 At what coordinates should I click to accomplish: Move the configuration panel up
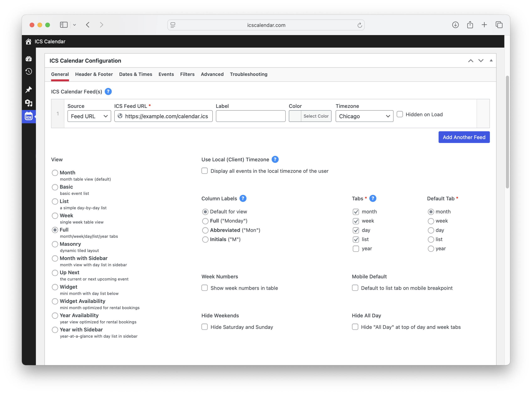[x=471, y=61]
